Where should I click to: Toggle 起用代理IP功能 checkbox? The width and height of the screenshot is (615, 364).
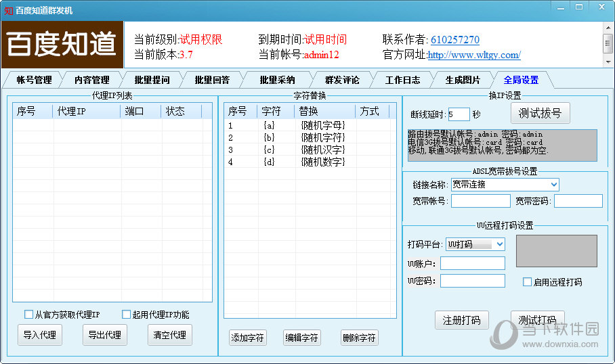click(126, 314)
